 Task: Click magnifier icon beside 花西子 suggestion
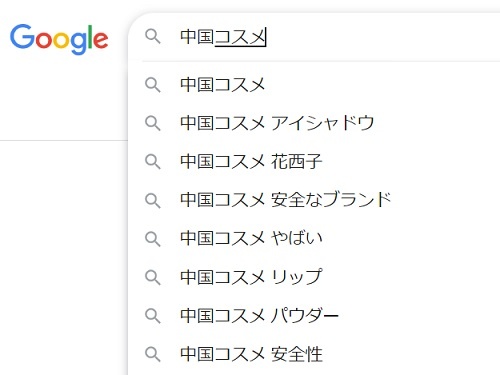(x=153, y=162)
